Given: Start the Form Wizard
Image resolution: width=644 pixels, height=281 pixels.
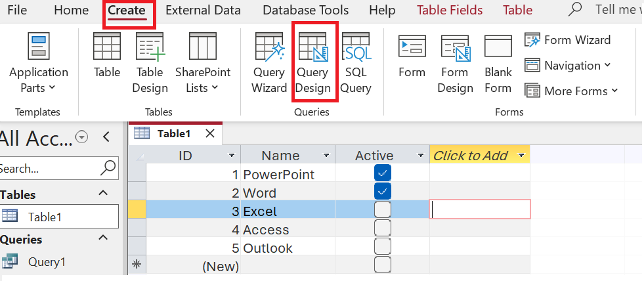Looking at the screenshot, I should [568, 40].
